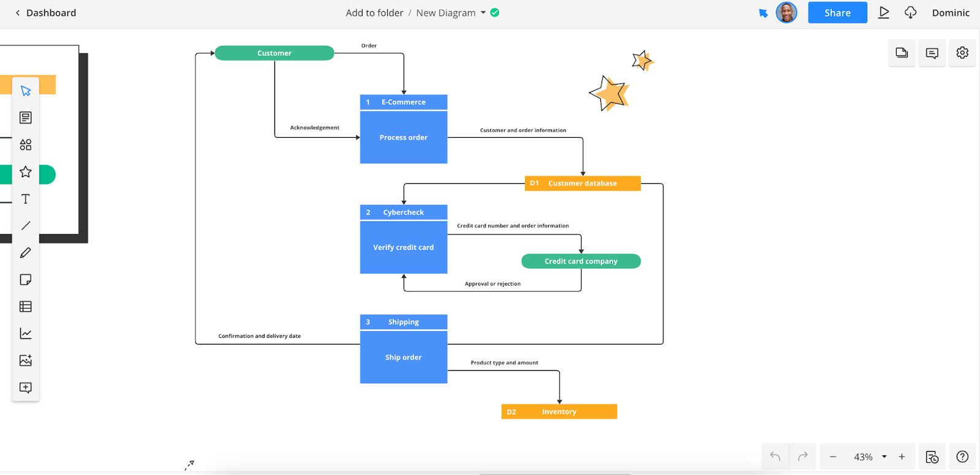Viewport: 980px width, 475px height.
Task: Open the templates tool in left toolbar
Action: [x=26, y=118]
